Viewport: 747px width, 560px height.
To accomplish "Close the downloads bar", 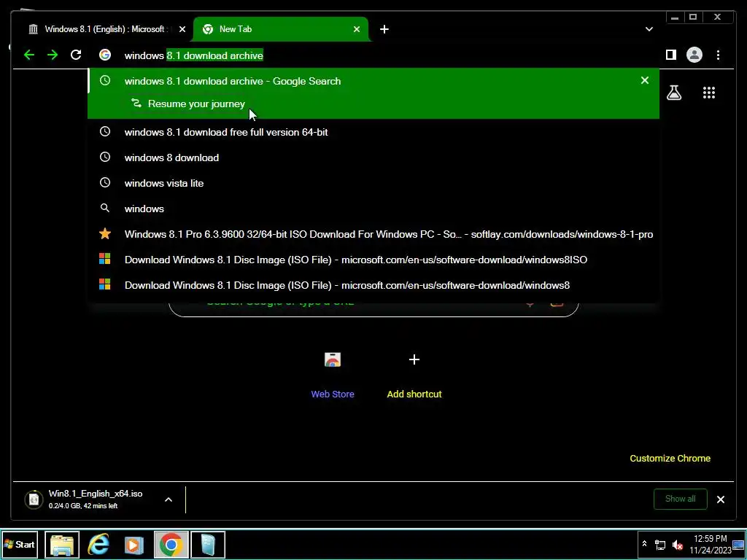I will pyautogui.click(x=720, y=499).
